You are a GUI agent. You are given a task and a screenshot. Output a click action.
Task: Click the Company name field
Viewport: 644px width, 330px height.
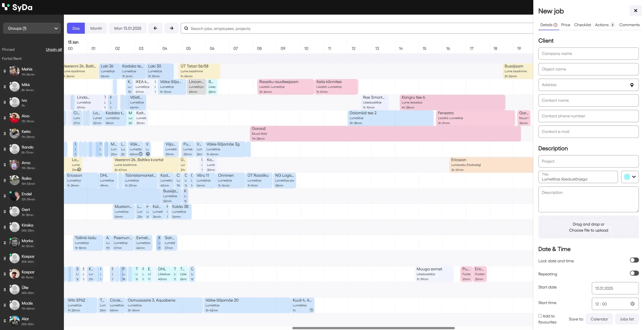588,54
